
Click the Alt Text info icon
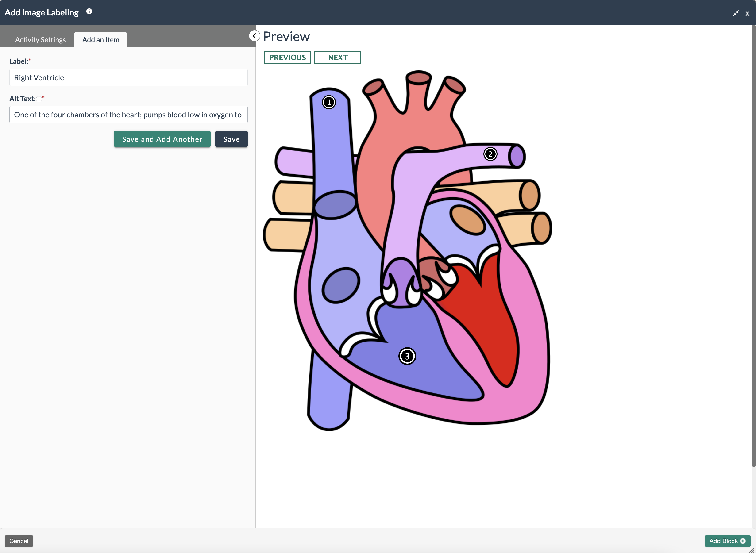39,99
